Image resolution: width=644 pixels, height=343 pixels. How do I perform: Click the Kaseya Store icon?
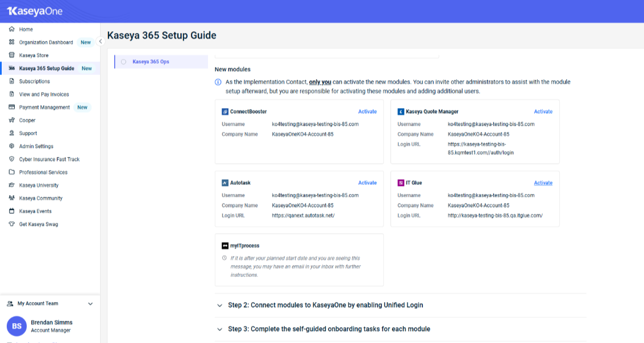11,55
